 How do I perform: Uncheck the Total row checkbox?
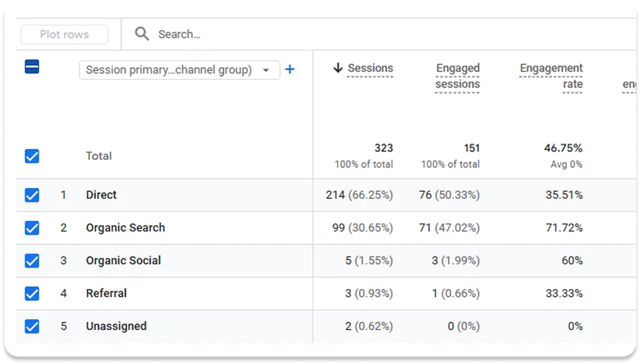tap(32, 156)
